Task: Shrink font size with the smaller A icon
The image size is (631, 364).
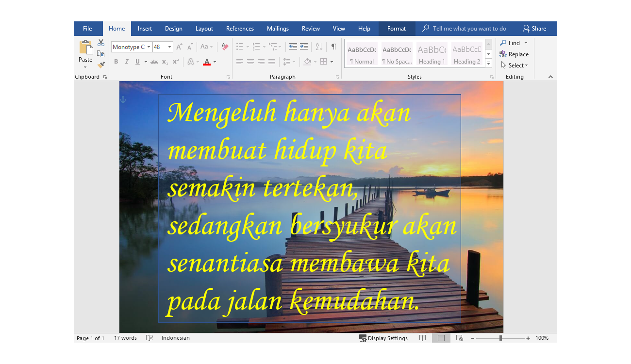Action: [x=190, y=47]
